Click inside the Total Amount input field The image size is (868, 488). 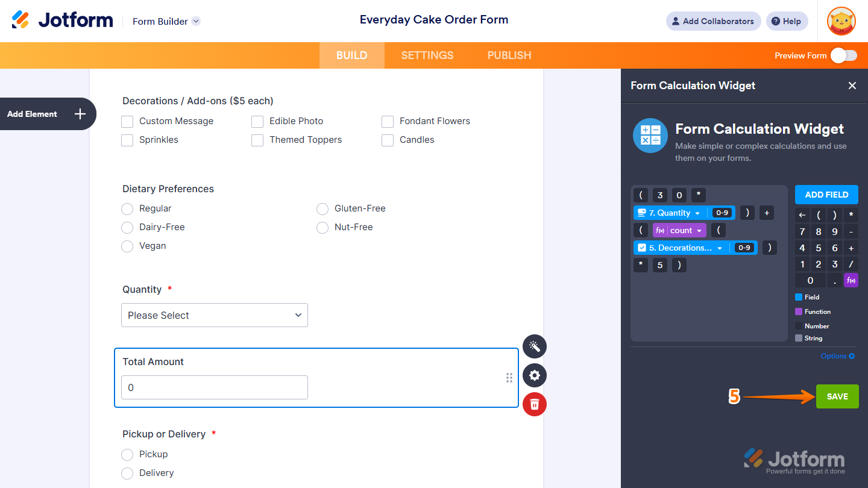click(214, 387)
